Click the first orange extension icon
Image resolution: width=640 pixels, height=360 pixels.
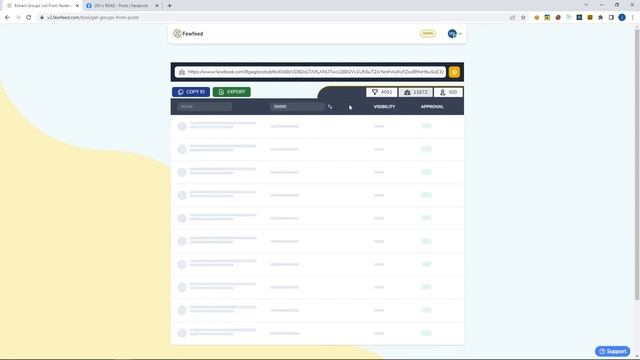point(537,18)
